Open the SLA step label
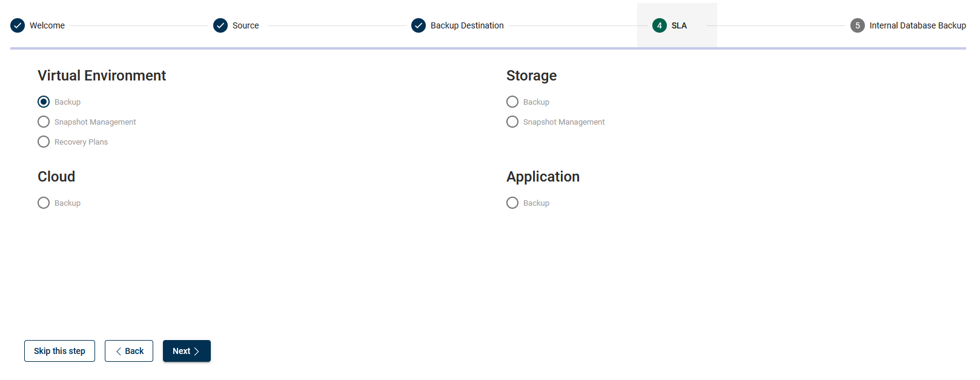980x380 pixels. pos(679,25)
